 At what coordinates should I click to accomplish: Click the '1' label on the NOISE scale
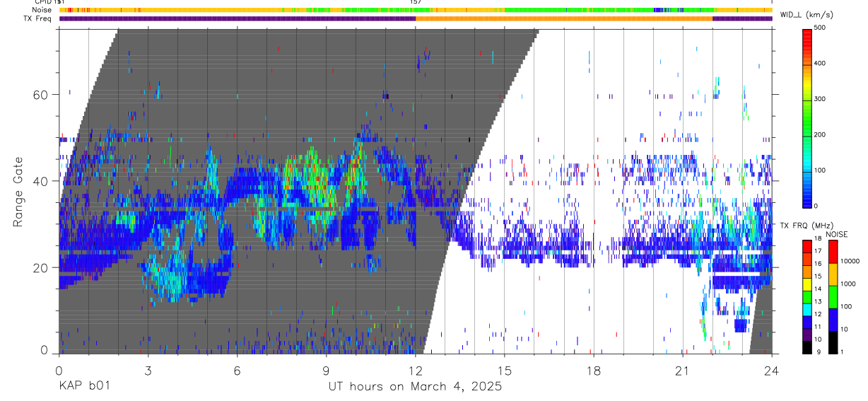click(x=842, y=352)
